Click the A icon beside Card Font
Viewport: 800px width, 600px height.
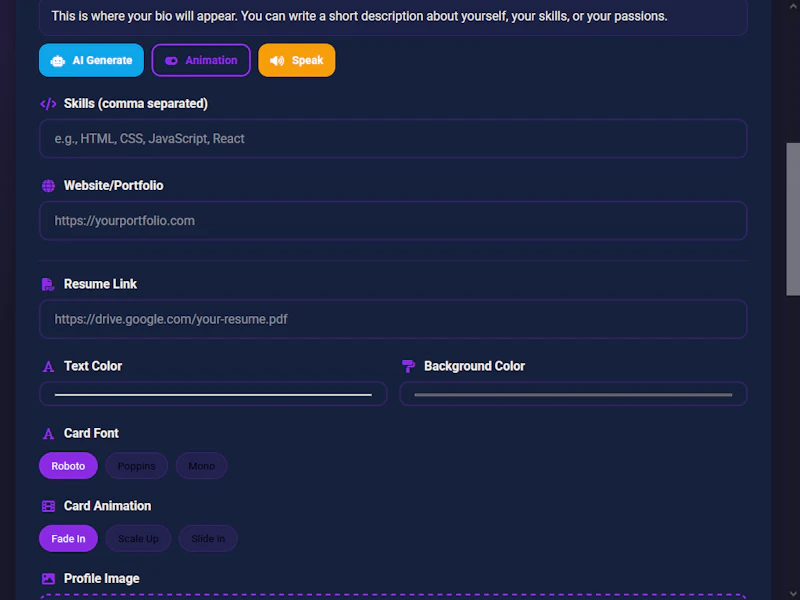[x=47, y=433]
